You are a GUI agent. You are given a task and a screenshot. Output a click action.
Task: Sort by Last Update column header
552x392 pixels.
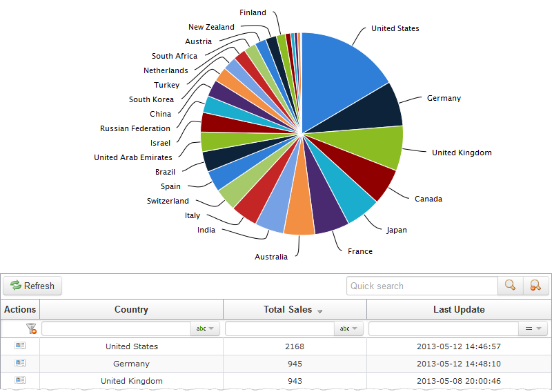pyautogui.click(x=459, y=310)
